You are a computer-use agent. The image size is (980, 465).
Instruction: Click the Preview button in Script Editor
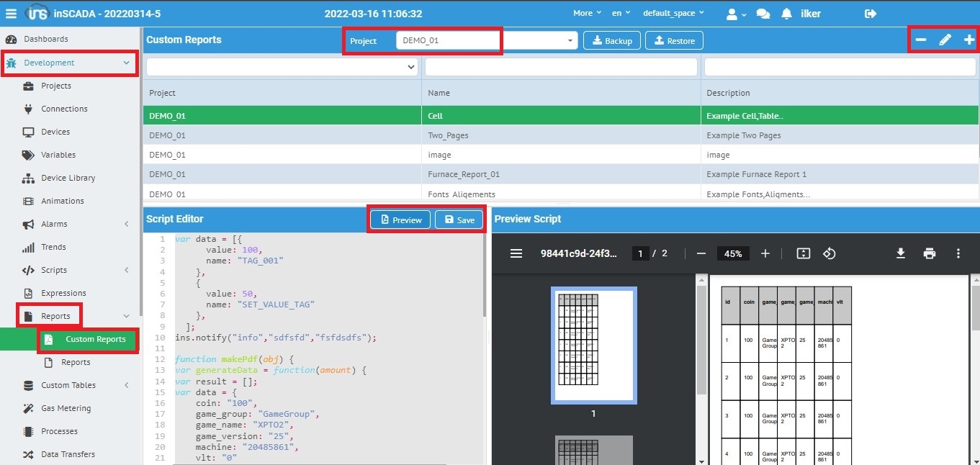[401, 220]
